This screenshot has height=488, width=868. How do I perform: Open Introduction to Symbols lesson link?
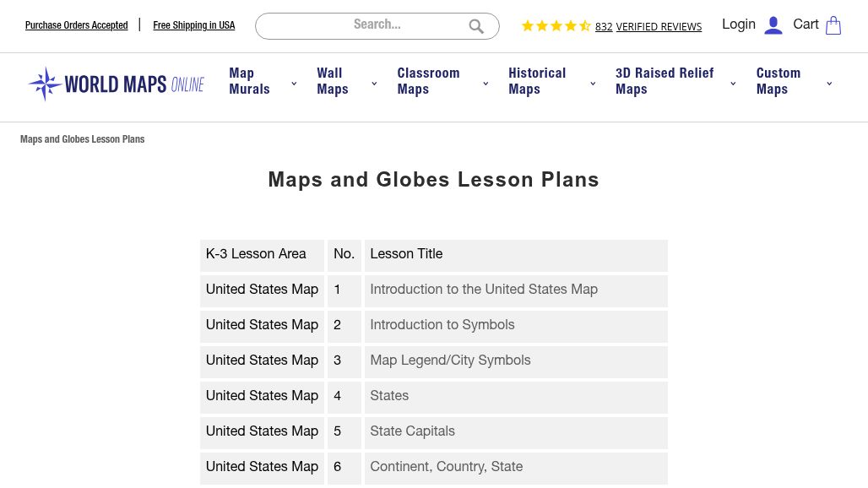(442, 325)
